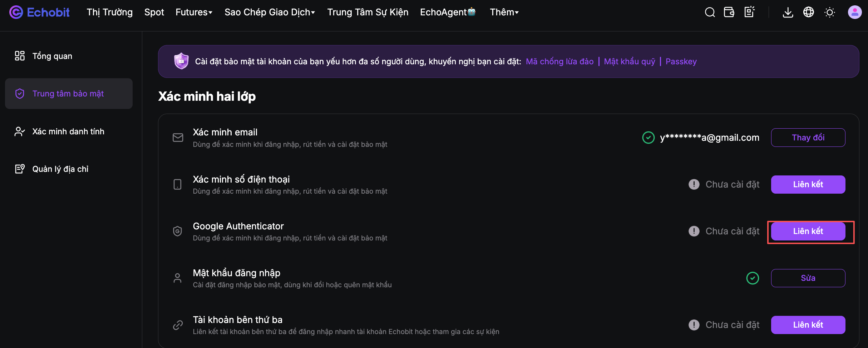
Task: Expand Sao Chép Giao Dịch dropdown
Action: 270,12
